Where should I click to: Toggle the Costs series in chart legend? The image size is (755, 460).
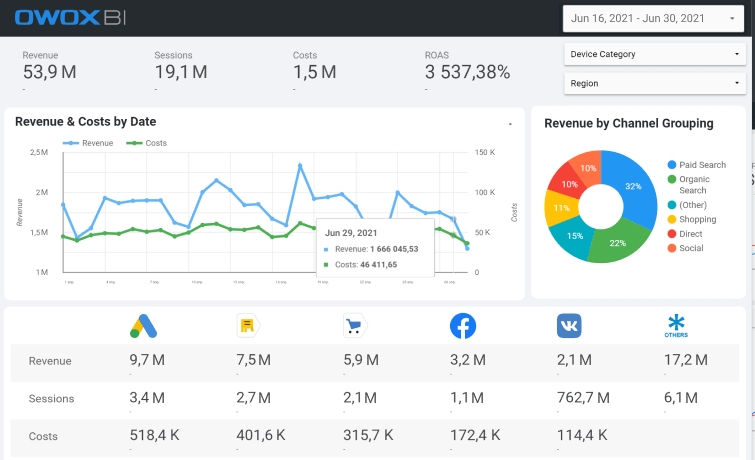(146, 143)
